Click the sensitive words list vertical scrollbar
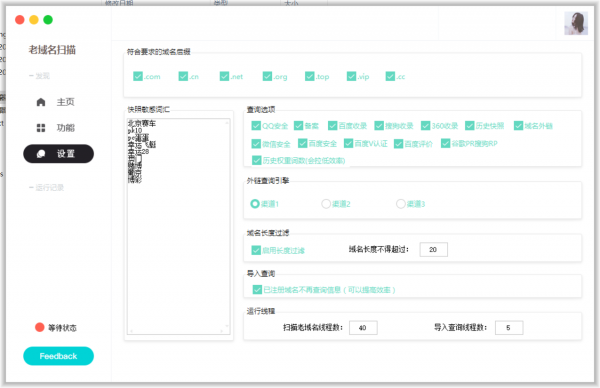Image resolution: width=600 pixels, height=388 pixels. tap(227, 224)
